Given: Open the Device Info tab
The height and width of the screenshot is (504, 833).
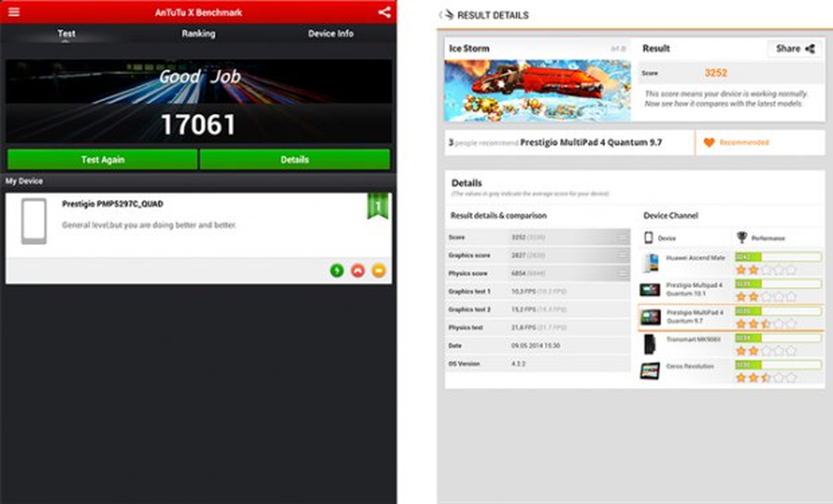Looking at the screenshot, I should click(x=331, y=33).
